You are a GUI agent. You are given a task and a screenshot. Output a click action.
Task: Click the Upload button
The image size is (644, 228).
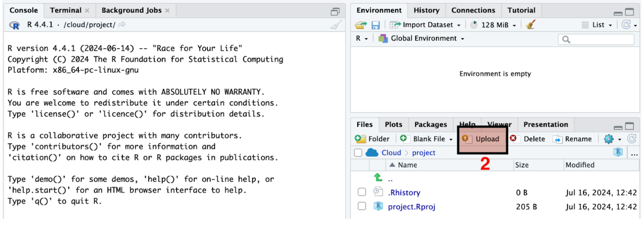click(482, 139)
